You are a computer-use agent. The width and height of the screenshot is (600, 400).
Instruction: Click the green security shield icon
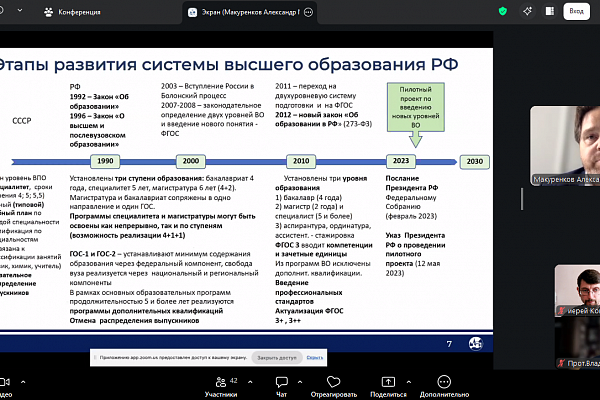click(x=503, y=11)
